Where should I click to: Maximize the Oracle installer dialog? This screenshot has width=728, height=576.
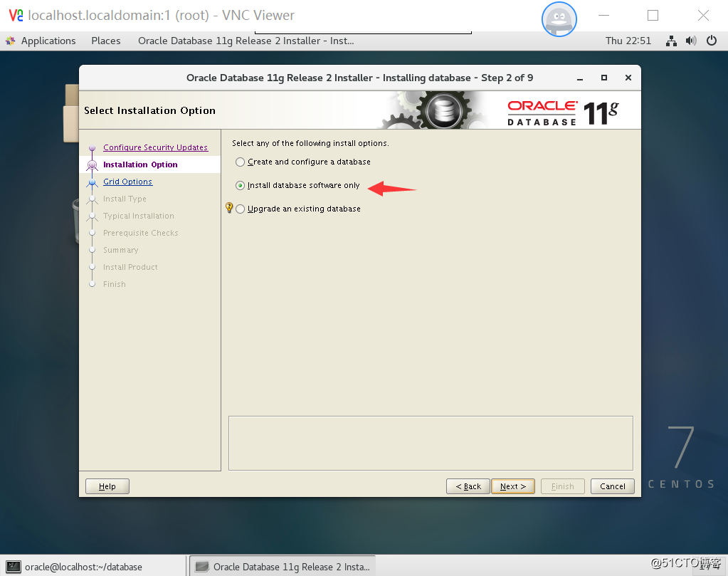(x=604, y=78)
